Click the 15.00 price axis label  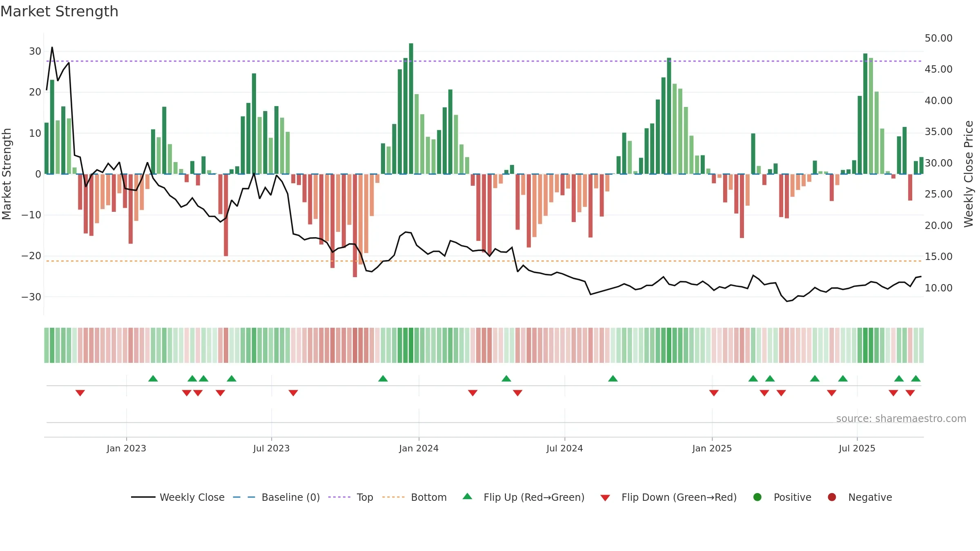938,257
